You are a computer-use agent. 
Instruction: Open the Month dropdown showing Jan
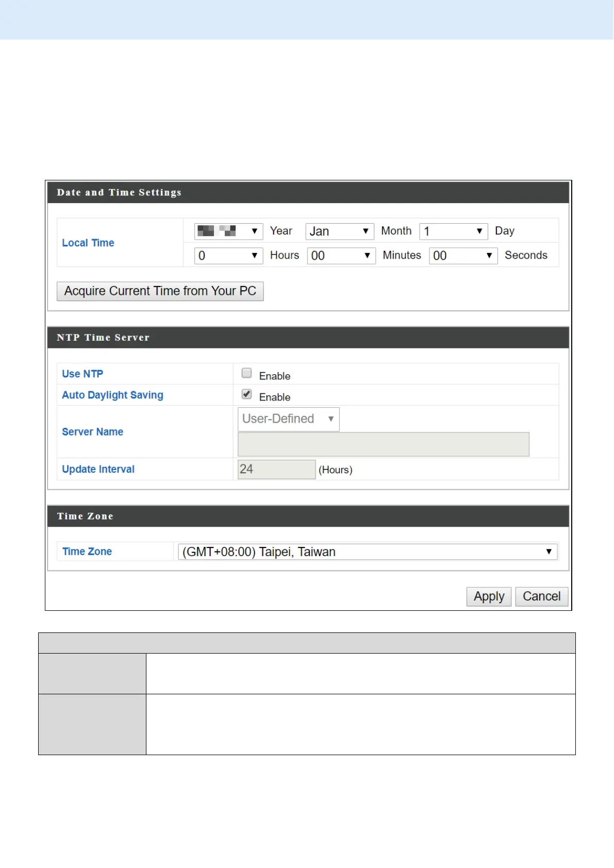click(x=339, y=231)
